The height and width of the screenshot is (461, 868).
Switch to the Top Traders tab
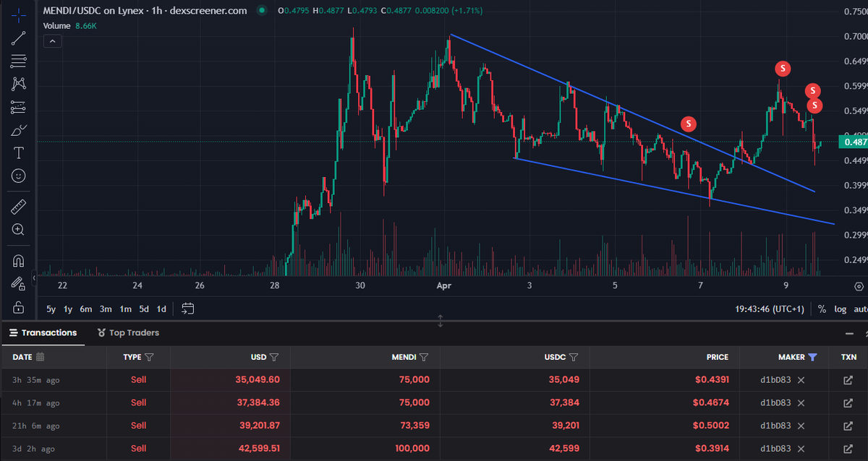pos(128,333)
